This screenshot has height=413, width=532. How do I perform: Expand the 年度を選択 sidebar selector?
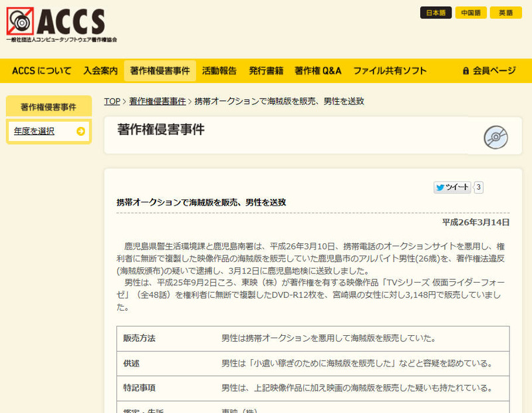(x=48, y=131)
